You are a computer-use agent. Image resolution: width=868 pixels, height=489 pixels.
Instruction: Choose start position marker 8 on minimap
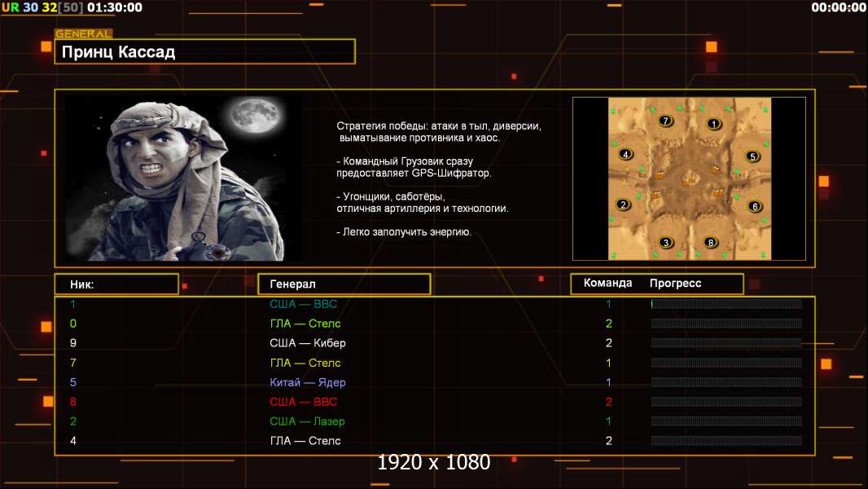(x=711, y=243)
